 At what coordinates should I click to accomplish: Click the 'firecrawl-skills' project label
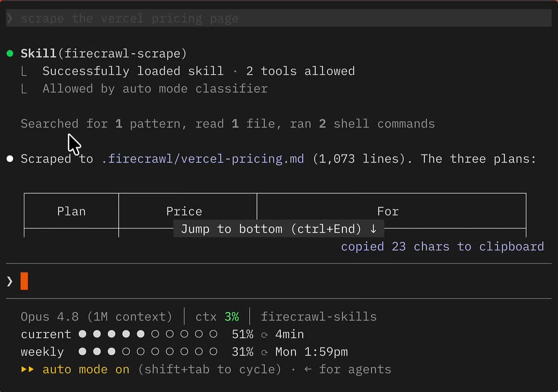(x=319, y=317)
